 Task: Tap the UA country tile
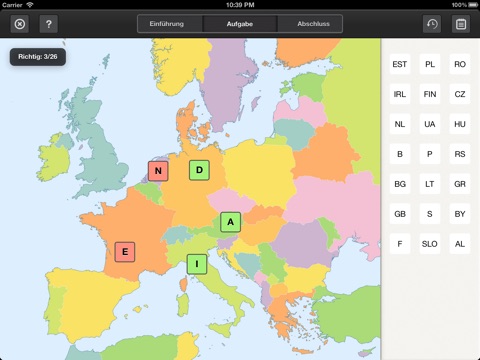click(430, 124)
